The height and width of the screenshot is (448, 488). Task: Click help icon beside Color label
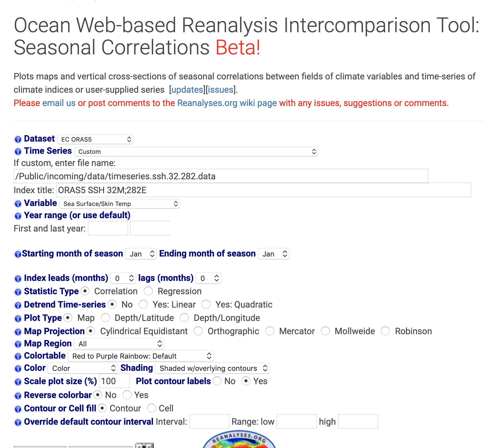tap(18, 368)
